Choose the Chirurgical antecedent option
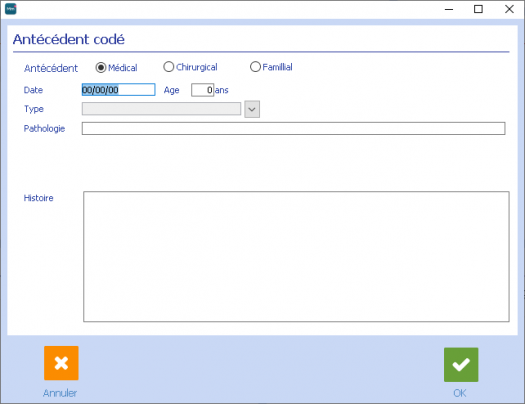The image size is (525, 404). click(x=168, y=67)
